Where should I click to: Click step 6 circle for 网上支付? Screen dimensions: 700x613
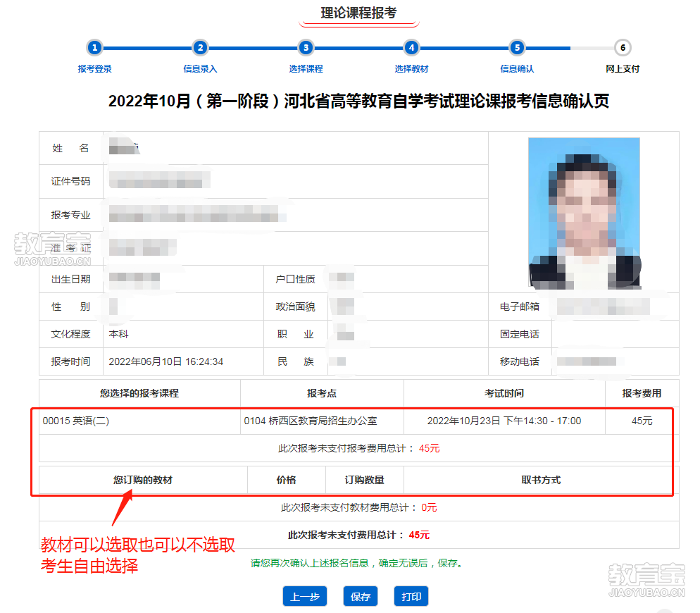point(623,48)
